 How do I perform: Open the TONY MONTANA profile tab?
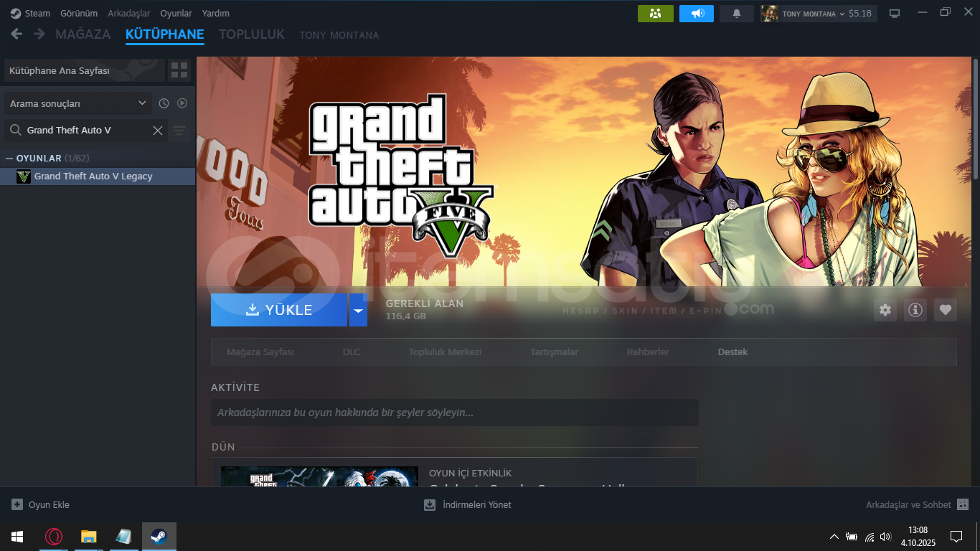(x=339, y=35)
